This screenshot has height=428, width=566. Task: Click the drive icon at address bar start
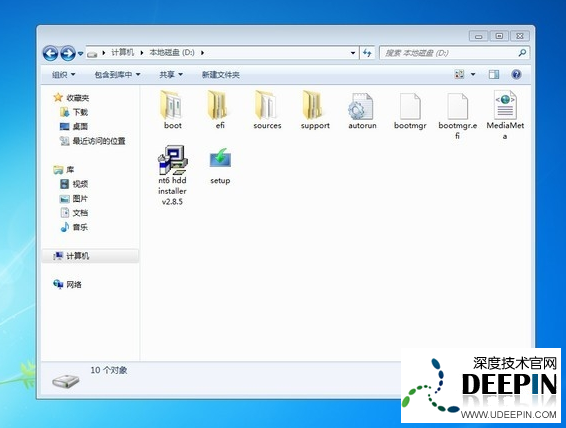pyautogui.click(x=92, y=54)
